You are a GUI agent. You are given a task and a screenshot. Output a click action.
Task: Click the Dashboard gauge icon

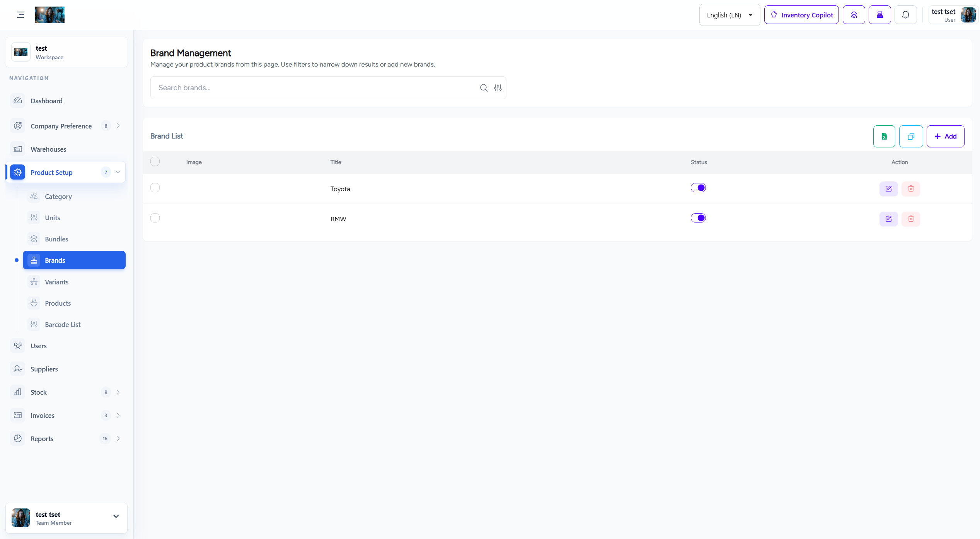click(18, 101)
